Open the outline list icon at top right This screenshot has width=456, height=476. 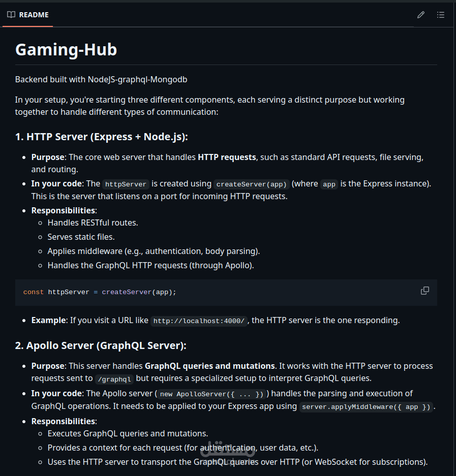click(441, 15)
